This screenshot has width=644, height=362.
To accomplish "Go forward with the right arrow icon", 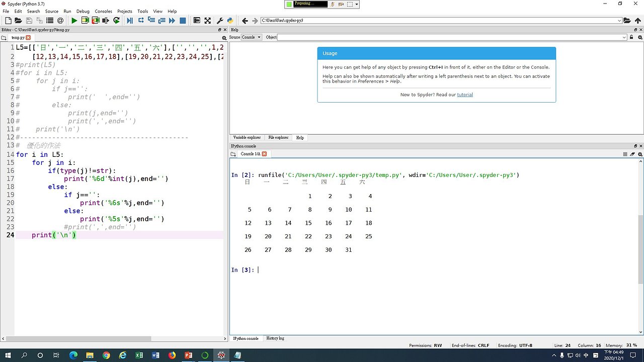I will click(255, 21).
